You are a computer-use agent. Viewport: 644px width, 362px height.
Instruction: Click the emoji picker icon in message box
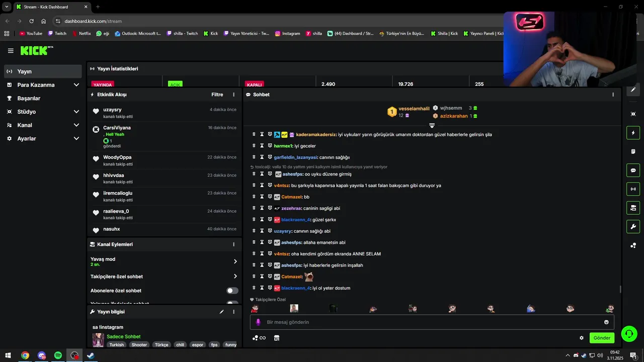(606, 322)
